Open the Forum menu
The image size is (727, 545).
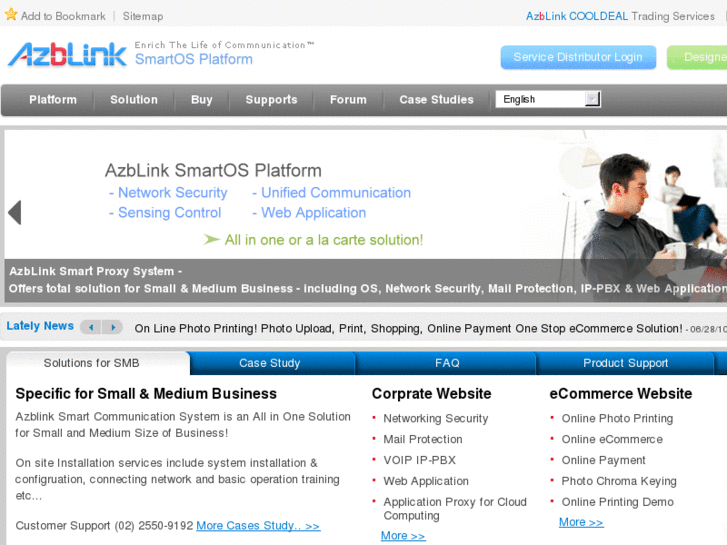(348, 100)
